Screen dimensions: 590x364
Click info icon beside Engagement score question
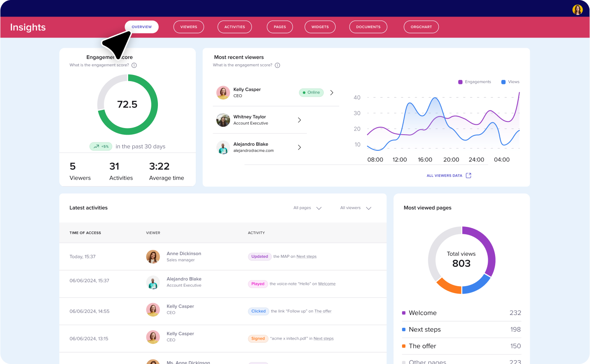134,65
